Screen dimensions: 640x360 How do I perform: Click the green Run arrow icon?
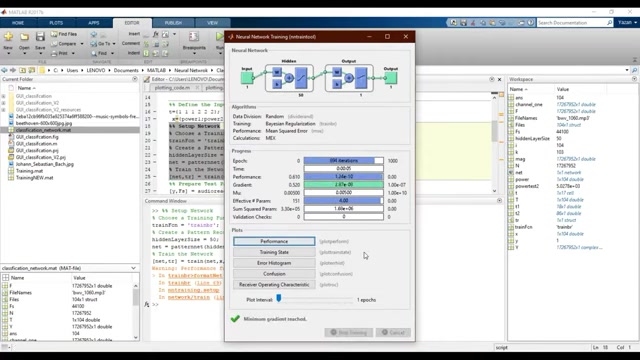coord(220,37)
